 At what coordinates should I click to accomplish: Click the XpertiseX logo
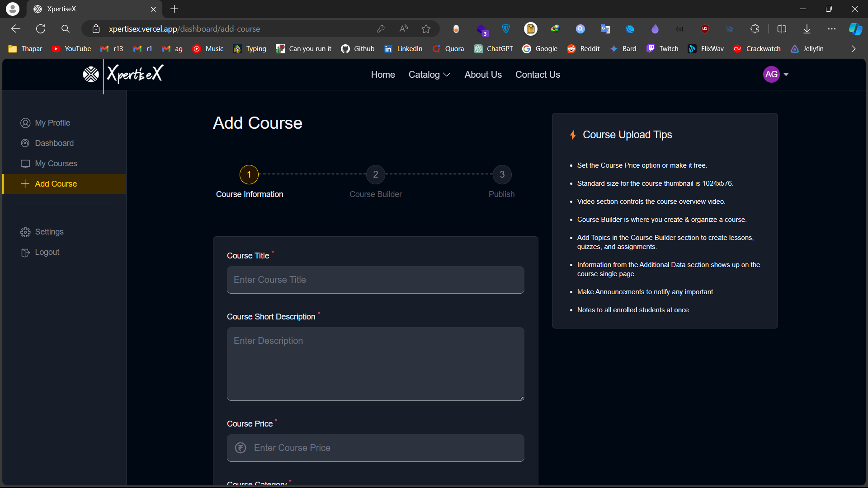(x=123, y=74)
